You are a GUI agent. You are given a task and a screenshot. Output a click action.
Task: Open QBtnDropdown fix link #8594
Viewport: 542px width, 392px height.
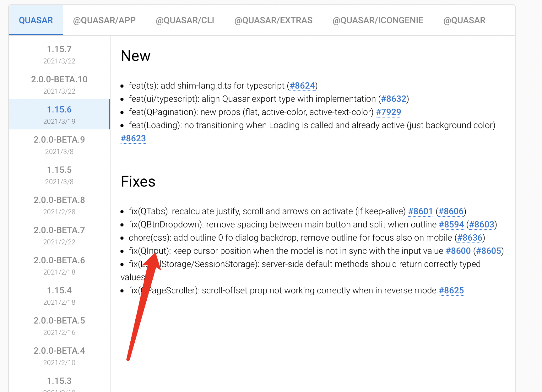[x=451, y=224]
